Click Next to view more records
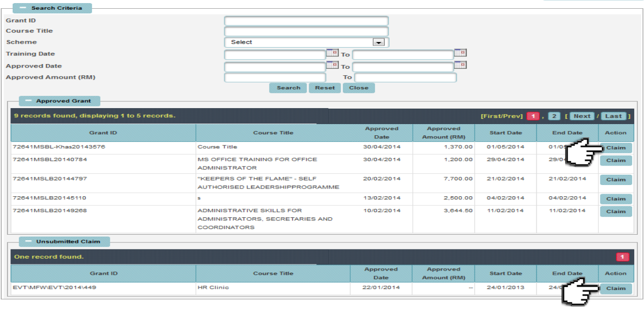The image size is (644, 309). coord(582,116)
